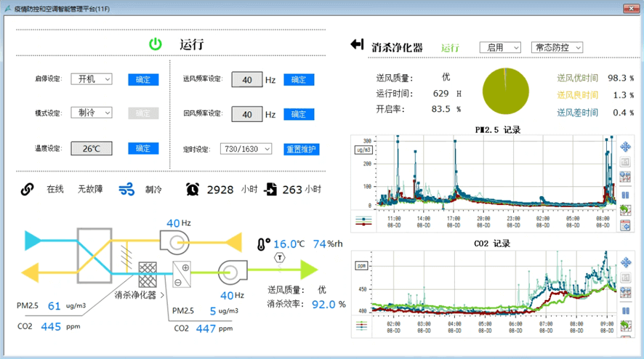The height and width of the screenshot is (359, 644).
Task: Open the 启停设定 dropdown showing 开机
Action: tap(91, 79)
